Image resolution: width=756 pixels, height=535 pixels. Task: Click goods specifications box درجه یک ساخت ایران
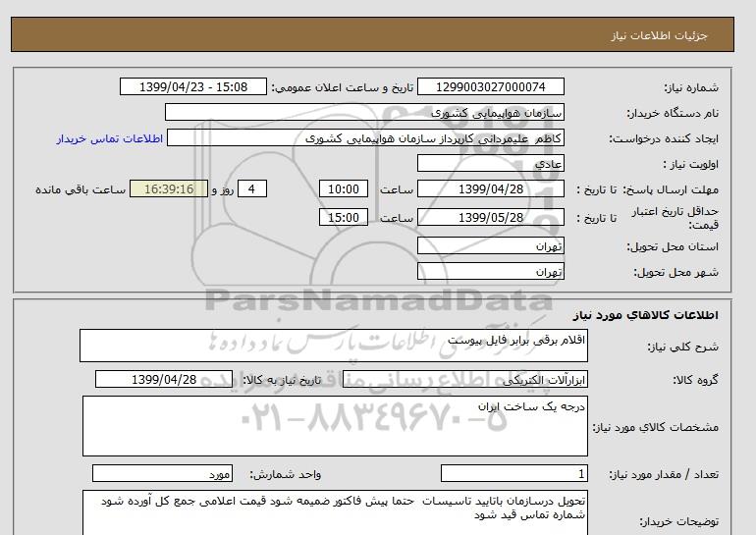tap(335, 426)
